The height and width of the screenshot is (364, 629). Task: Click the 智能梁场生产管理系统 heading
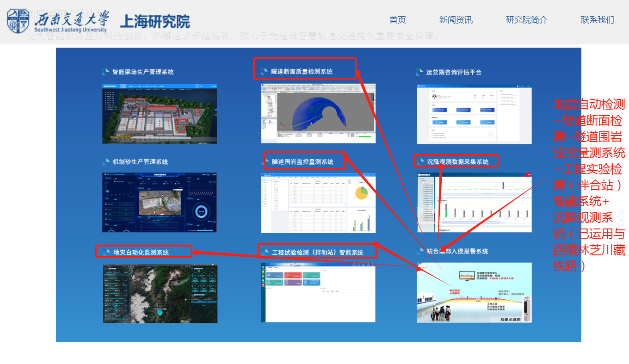coord(143,72)
